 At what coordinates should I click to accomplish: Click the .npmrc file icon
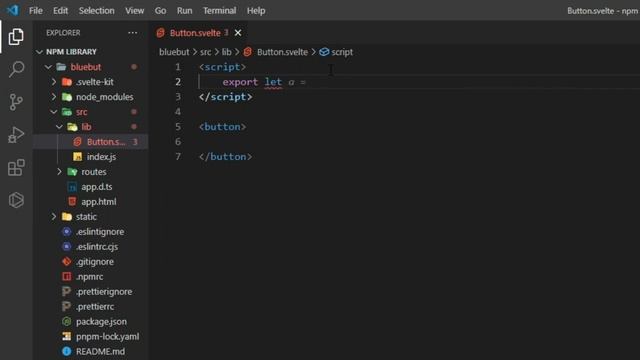click(x=67, y=277)
